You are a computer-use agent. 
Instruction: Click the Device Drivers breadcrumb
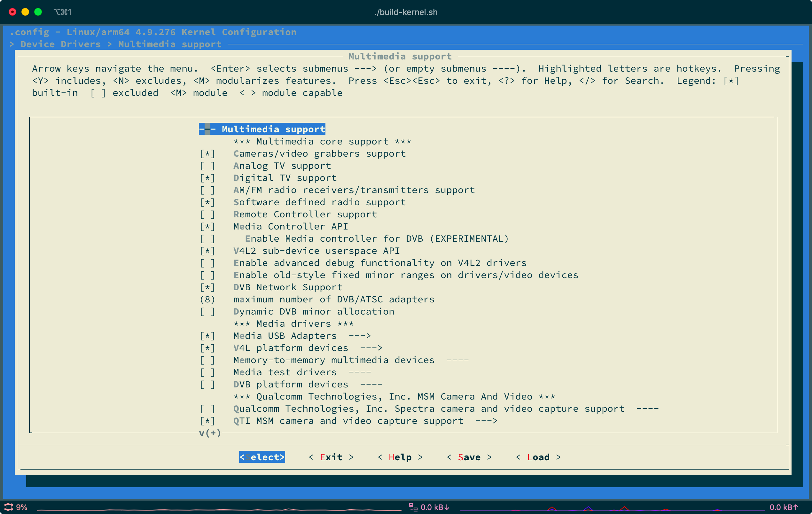pos(61,44)
